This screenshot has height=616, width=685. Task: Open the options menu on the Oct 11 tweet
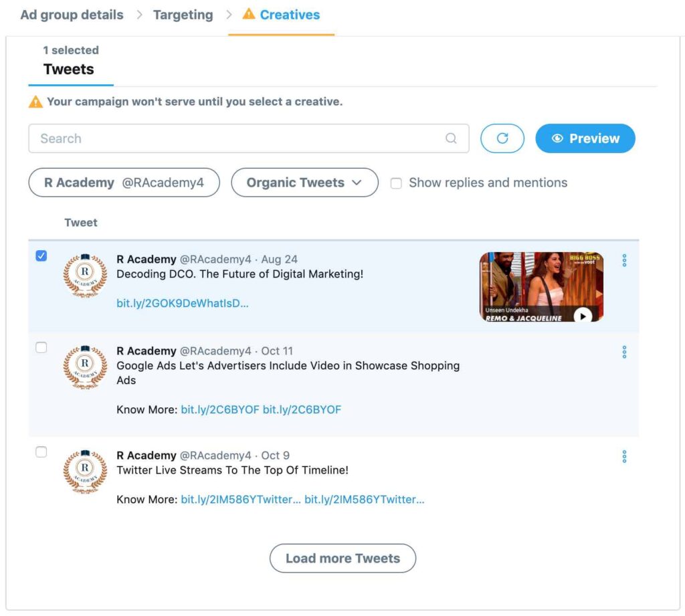click(x=624, y=352)
